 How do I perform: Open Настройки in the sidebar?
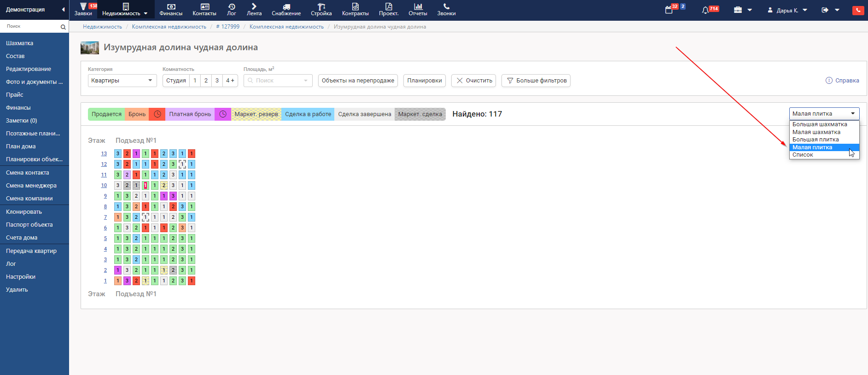(x=21, y=276)
